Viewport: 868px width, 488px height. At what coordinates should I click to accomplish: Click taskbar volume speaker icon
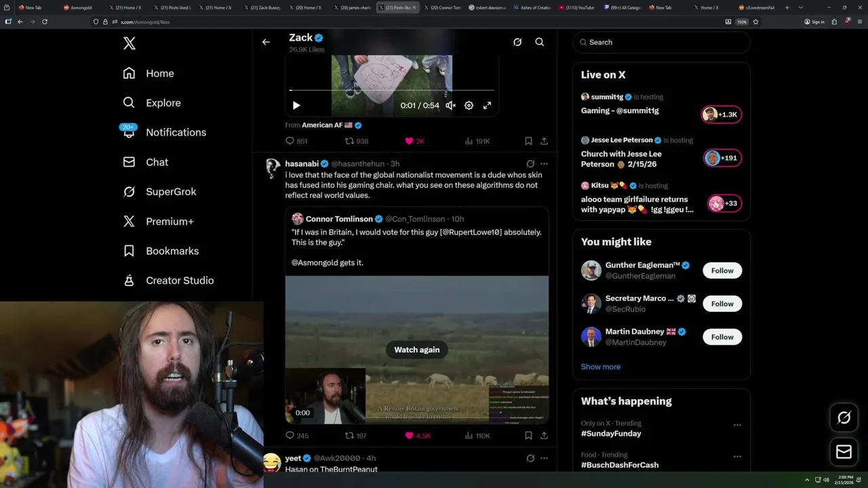point(826,480)
